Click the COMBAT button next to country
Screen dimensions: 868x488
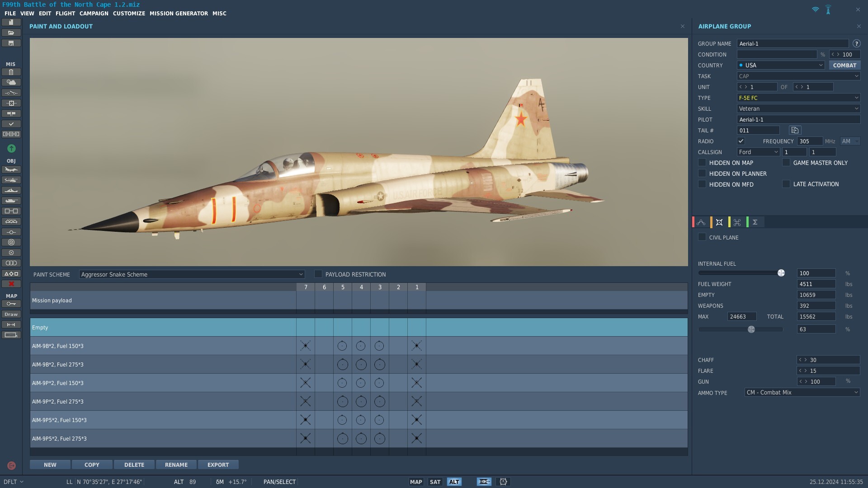[844, 65]
